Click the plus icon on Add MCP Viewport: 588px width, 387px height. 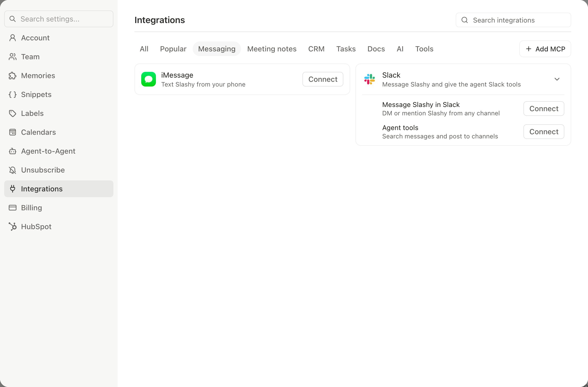pos(529,49)
